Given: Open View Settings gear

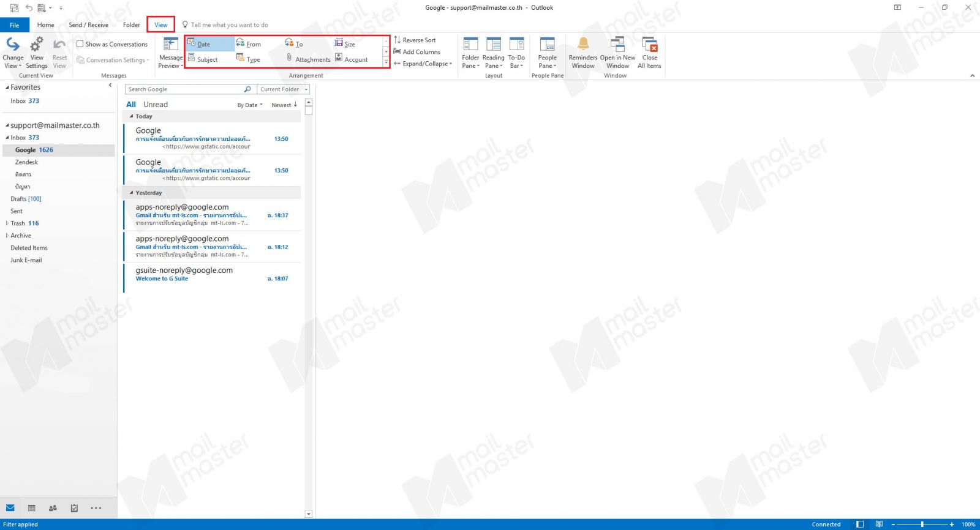Looking at the screenshot, I should [37, 52].
